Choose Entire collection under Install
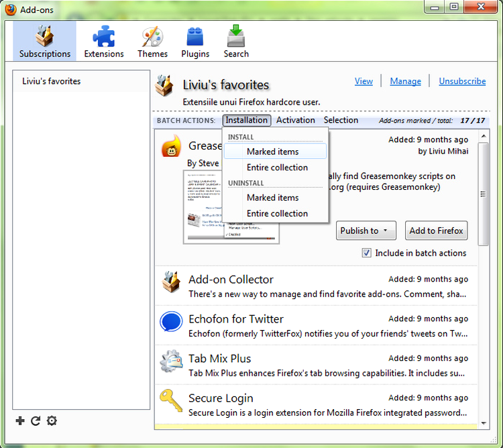Screen dimensions: 503x448 tap(275, 168)
